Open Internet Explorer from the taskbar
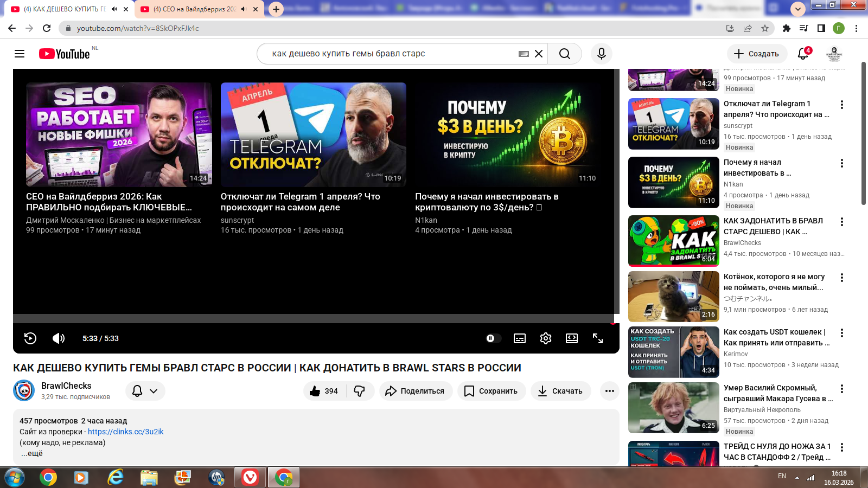This screenshot has width=868, height=488. [x=115, y=477]
